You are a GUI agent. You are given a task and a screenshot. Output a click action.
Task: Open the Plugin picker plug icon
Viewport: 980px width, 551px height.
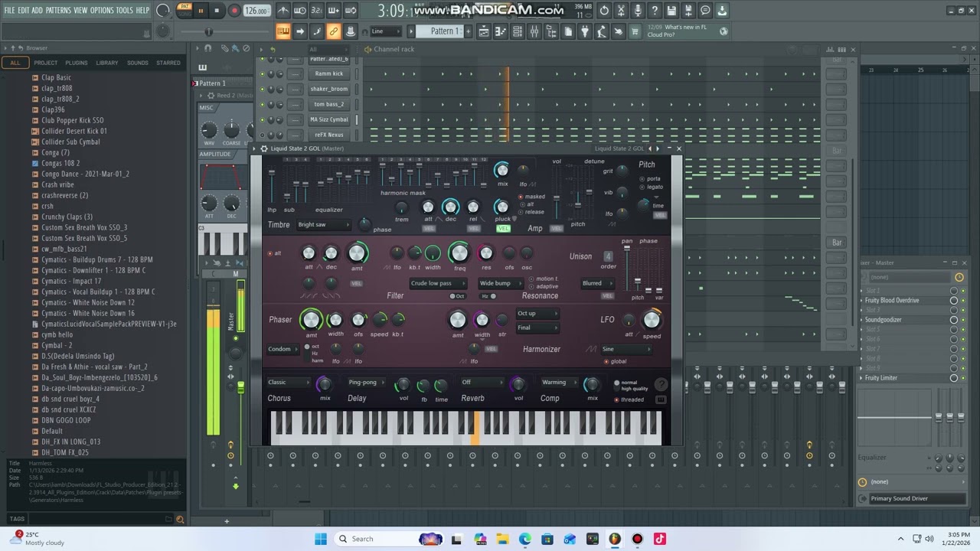585,31
